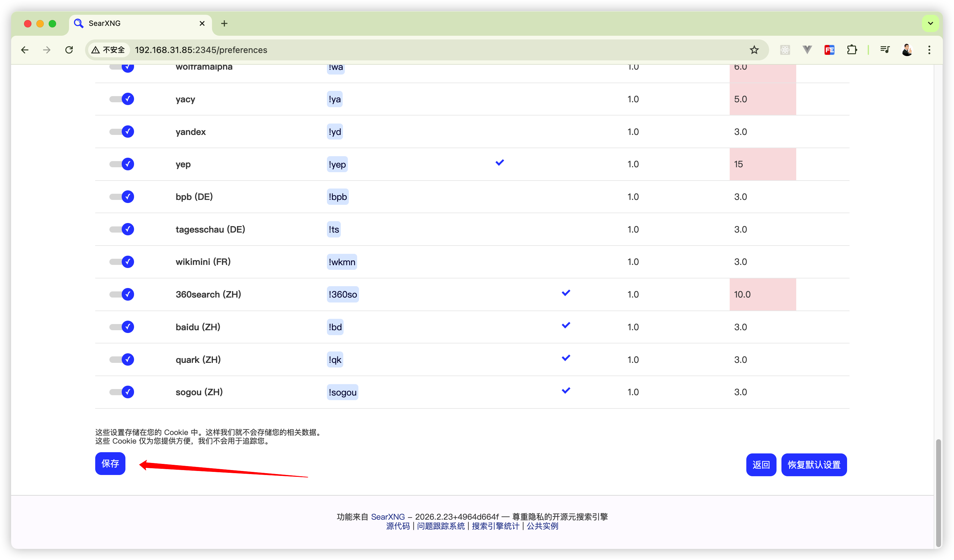
Task: Expand the tab search chevron
Action: pos(930,23)
